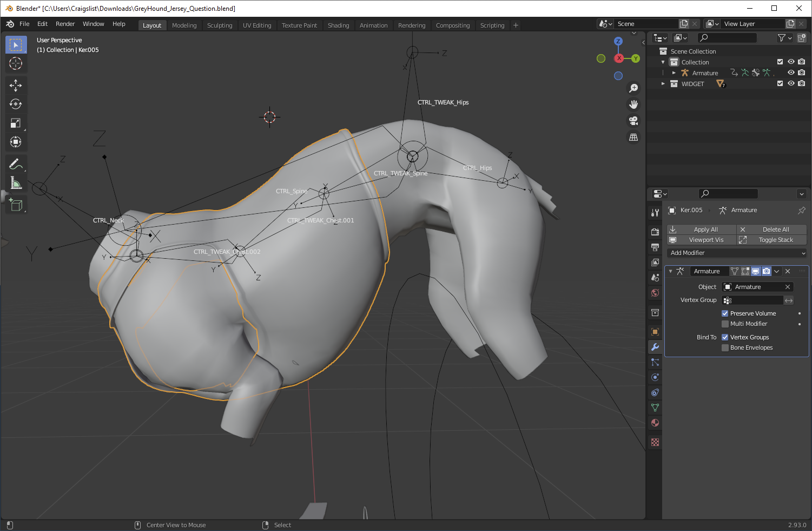Switch perspective/orthographic with the grid icon
The height and width of the screenshot is (531, 812).
(633, 137)
